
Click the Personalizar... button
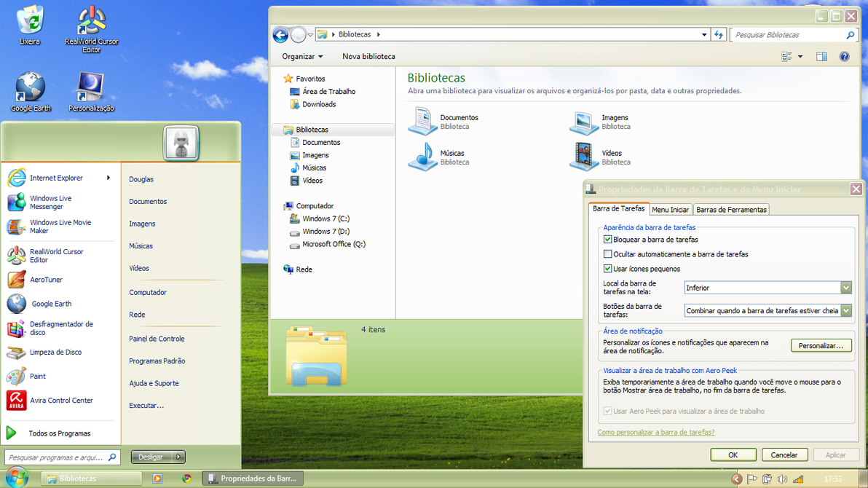[x=821, y=346]
